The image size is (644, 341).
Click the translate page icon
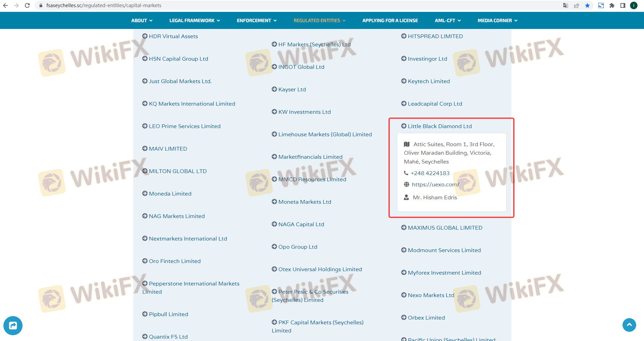click(566, 5)
